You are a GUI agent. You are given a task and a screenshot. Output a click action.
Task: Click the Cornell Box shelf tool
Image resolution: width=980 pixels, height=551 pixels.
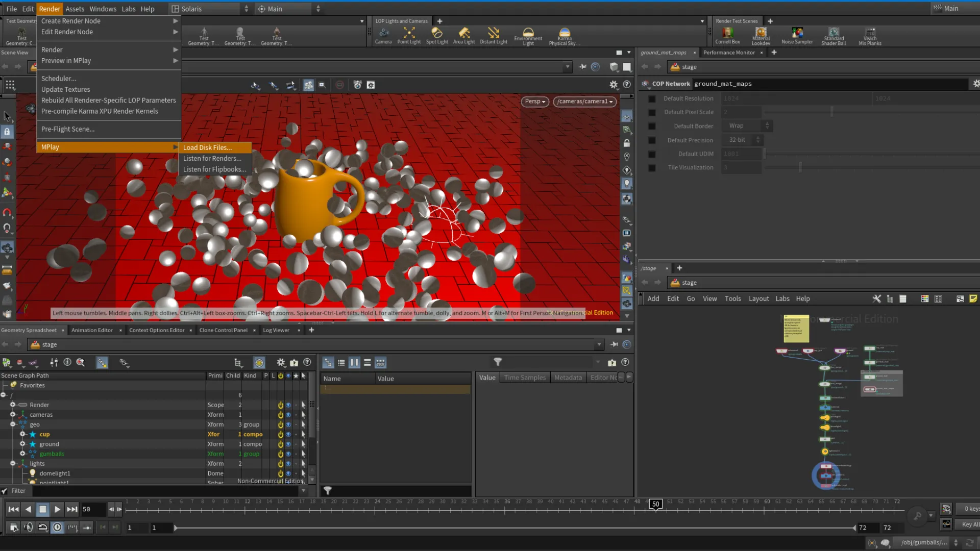click(x=727, y=36)
